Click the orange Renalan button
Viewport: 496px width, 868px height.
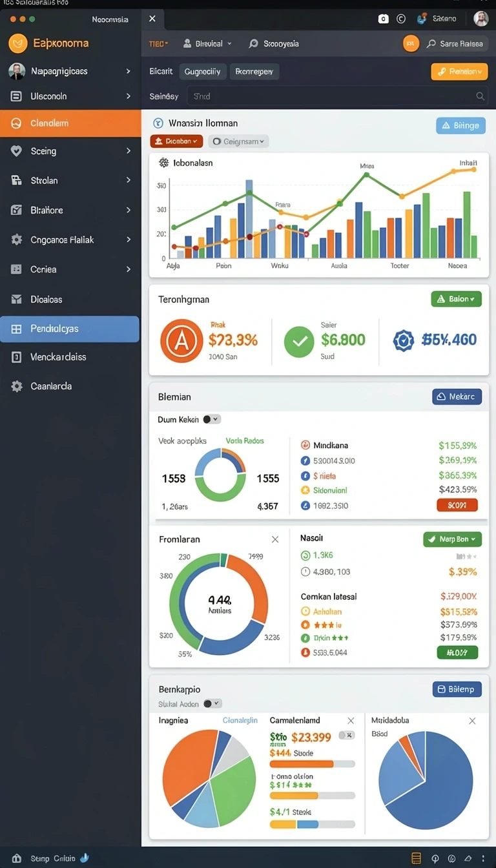[459, 72]
